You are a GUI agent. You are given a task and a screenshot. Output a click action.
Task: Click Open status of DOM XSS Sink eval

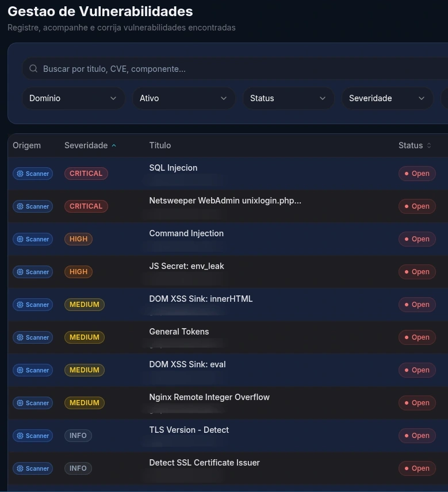click(x=417, y=370)
